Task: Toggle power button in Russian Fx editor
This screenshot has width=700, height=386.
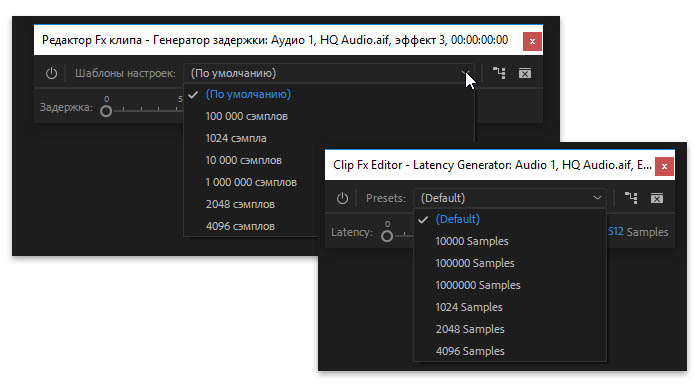Action: 52,73
